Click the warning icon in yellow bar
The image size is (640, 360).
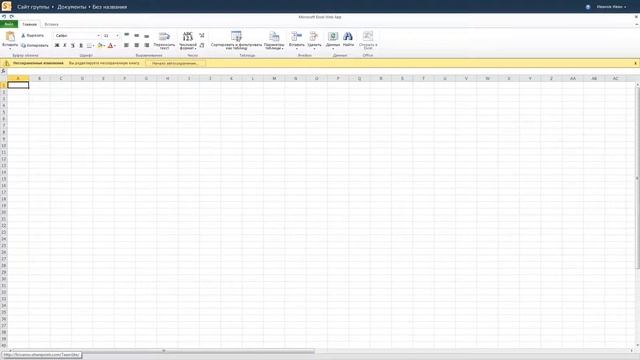(x=7, y=63)
